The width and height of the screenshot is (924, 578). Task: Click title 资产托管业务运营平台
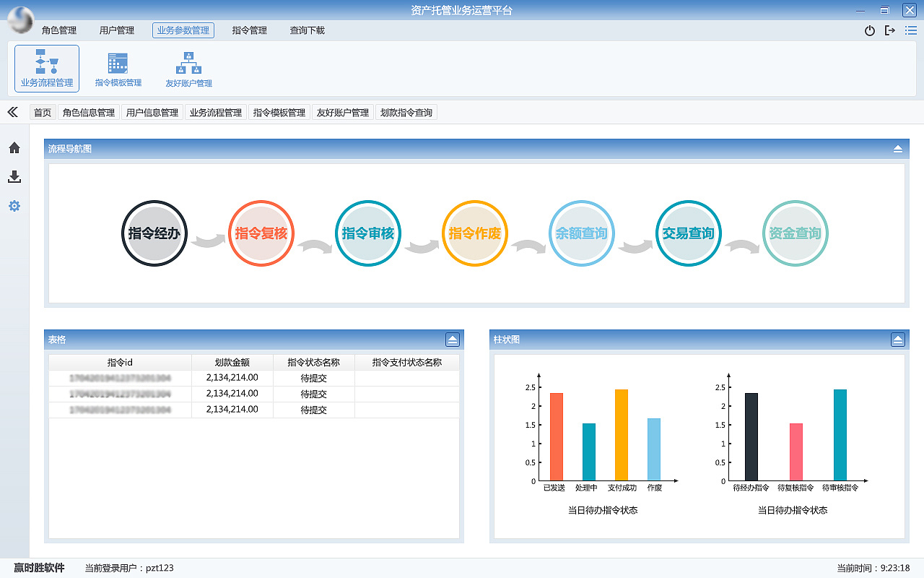[x=462, y=10]
